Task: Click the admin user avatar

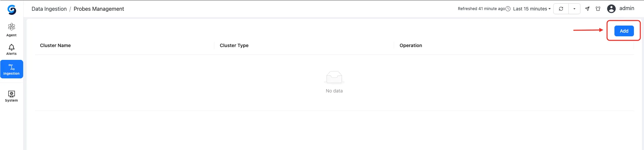Action: (611, 9)
